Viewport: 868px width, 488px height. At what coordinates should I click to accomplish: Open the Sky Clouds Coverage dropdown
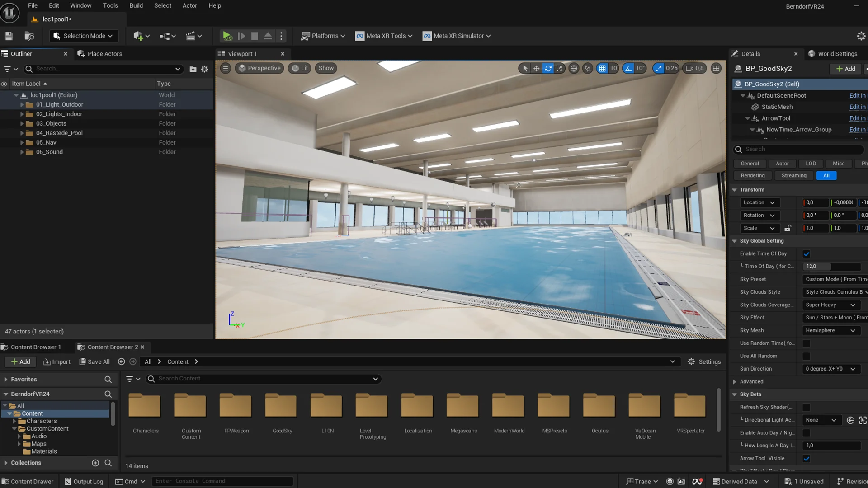(x=831, y=305)
